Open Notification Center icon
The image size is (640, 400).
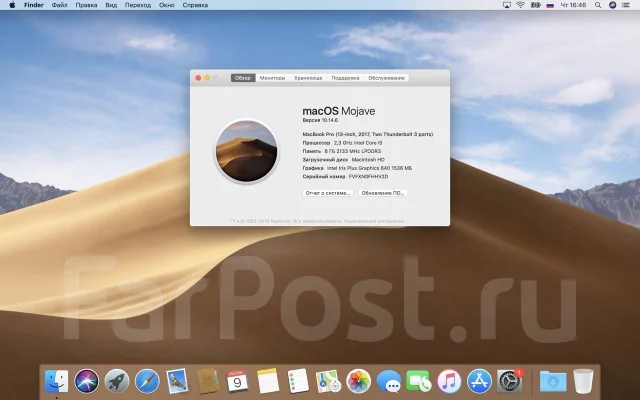click(626, 5)
